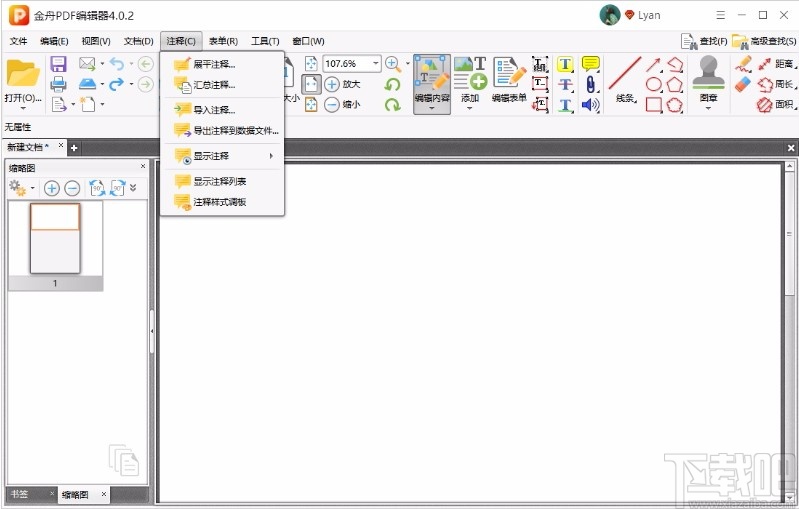Click 编辑内容 edit content tool
Image resolution: width=799 pixels, height=509 pixels.
pyautogui.click(x=432, y=84)
